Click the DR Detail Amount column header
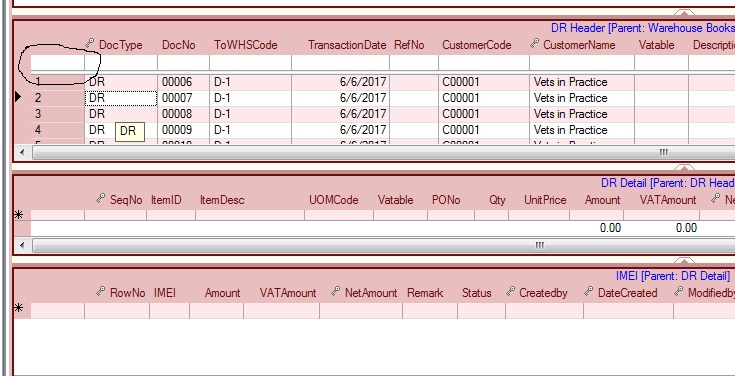 click(602, 200)
